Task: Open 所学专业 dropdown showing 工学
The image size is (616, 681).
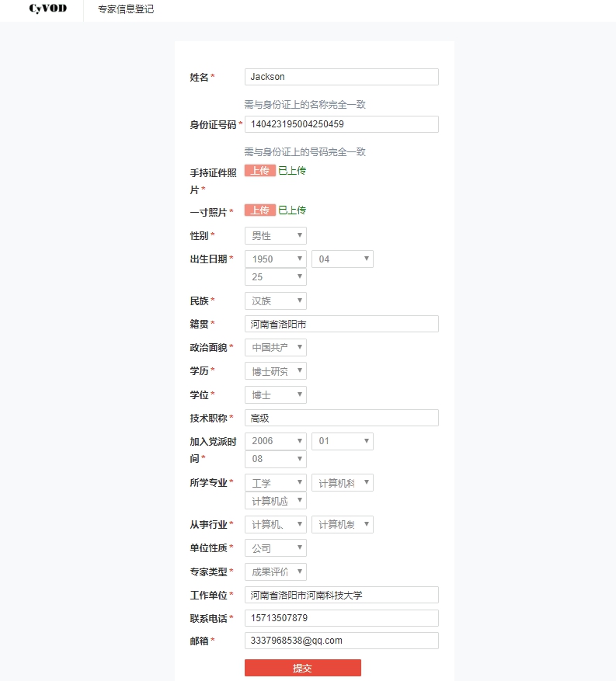Action: point(276,483)
